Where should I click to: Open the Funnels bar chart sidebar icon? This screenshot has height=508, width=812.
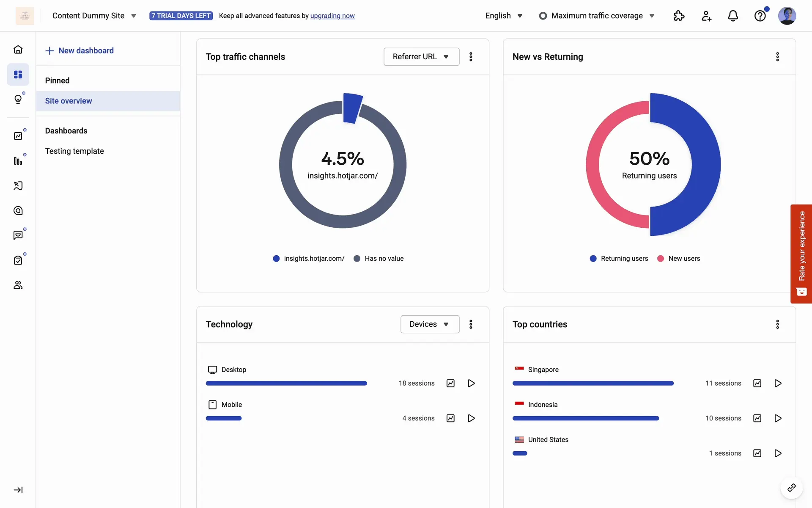tap(18, 161)
